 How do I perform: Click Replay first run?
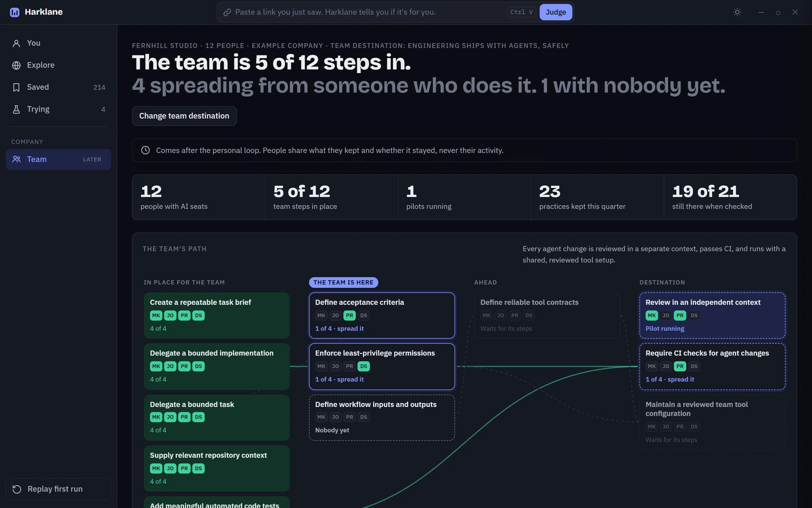[58, 489]
